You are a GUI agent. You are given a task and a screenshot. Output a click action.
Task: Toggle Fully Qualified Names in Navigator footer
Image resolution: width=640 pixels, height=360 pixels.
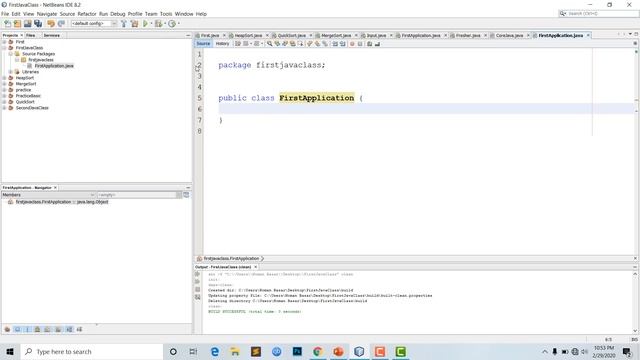(58, 329)
